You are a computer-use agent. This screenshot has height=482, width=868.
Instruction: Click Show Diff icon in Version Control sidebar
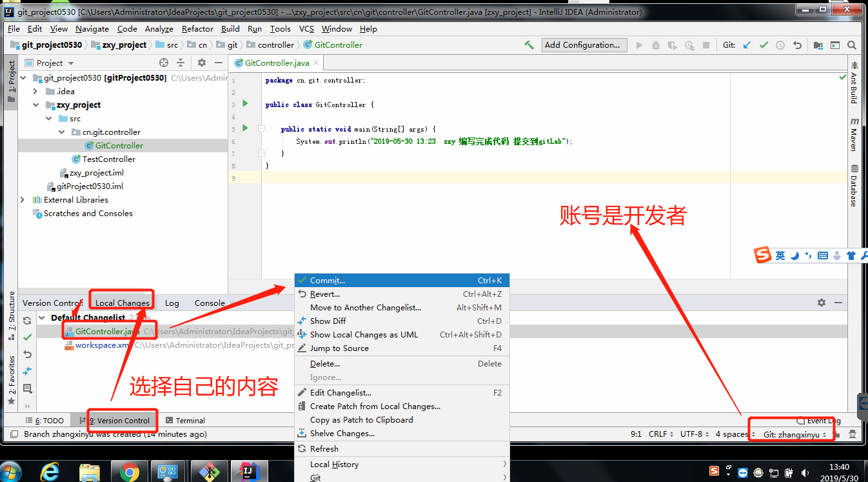[x=27, y=371]
